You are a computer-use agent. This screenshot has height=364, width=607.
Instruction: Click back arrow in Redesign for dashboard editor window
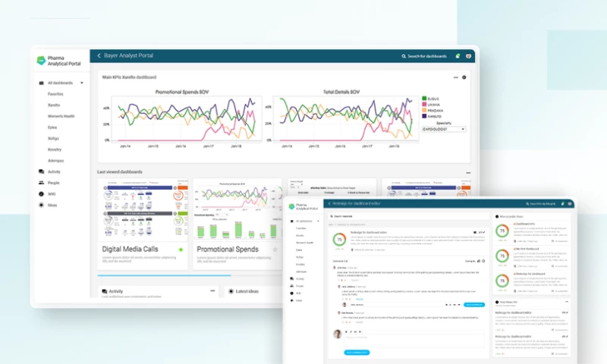(329, 203)
